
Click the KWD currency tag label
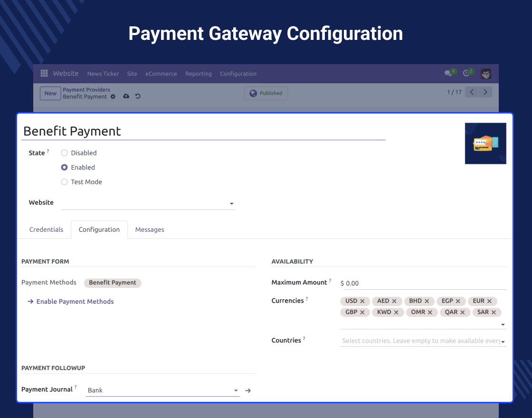[x=384, y=312]
